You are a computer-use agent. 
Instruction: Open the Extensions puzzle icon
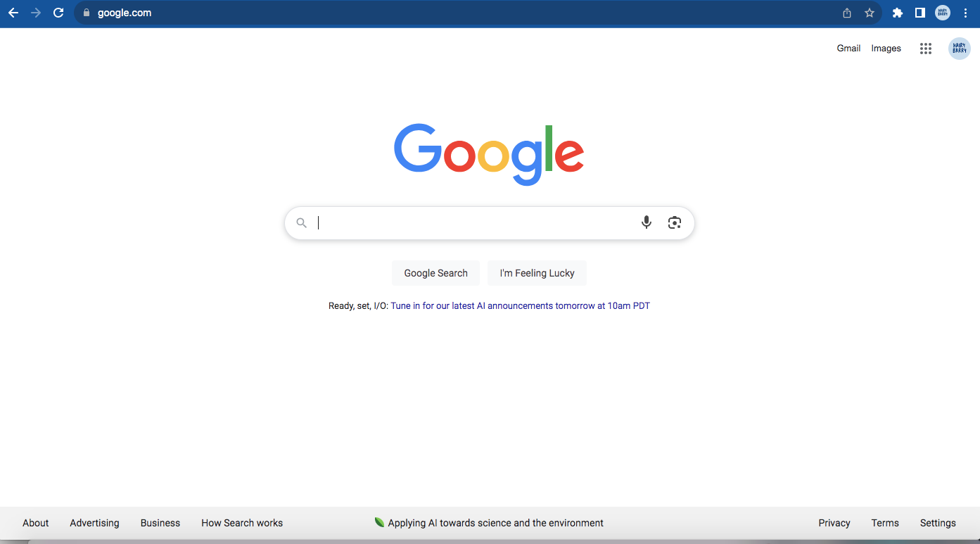coord(898,13)
